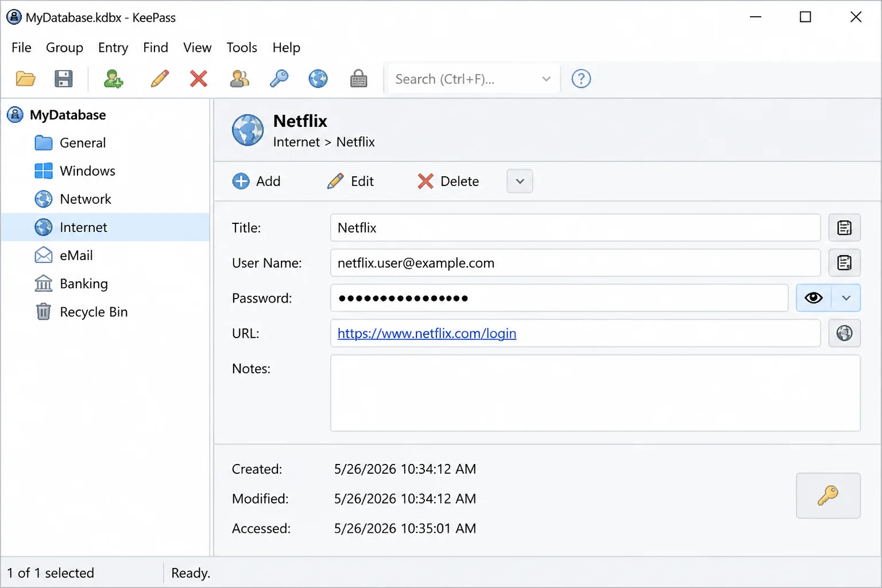882x588 pixels.
Task: Reveal the password with the eye toggle
Action: (x=814, y=298)
